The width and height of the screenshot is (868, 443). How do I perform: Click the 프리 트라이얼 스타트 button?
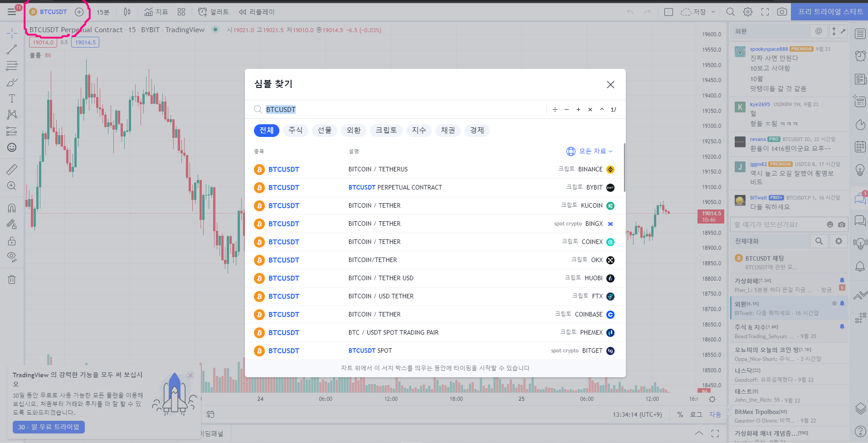click(x=830, y=12)
